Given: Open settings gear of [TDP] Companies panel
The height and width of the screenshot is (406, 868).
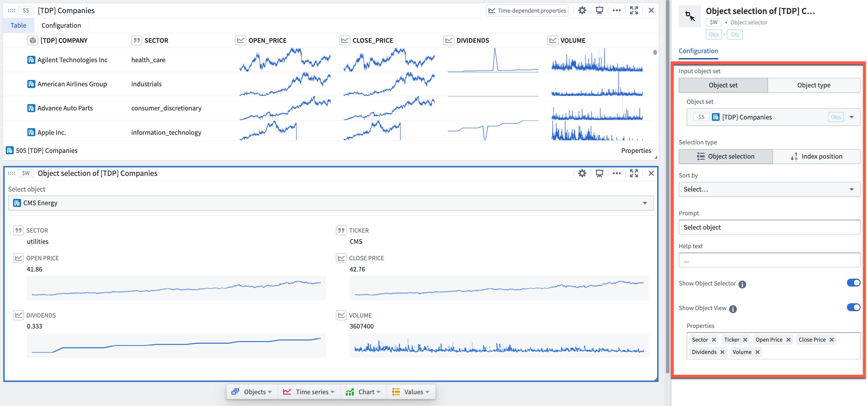Looking at the screenshot, I should point(582,10).
